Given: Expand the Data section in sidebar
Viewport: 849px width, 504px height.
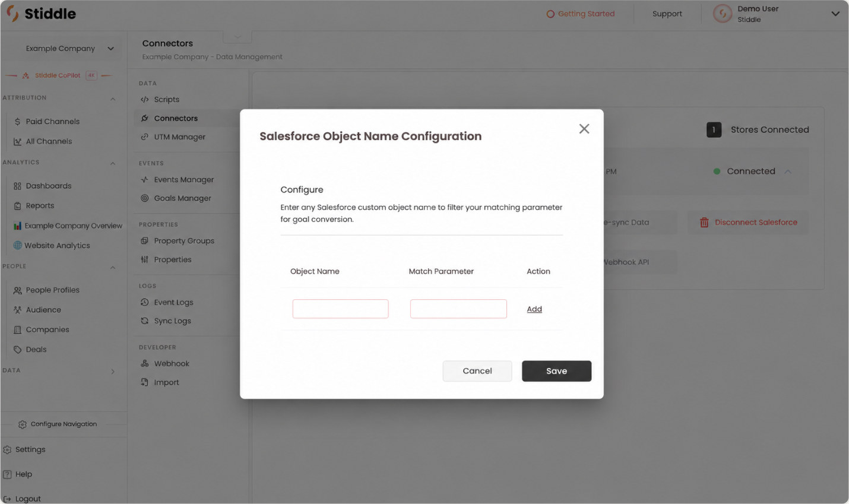Looking at the screenshot, I should point(113,372).
